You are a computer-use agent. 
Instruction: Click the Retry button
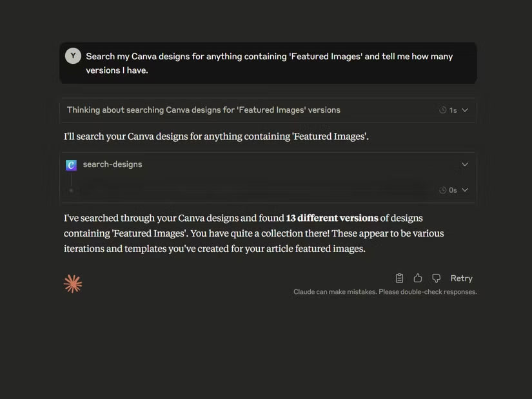click(x=462, y=277)
